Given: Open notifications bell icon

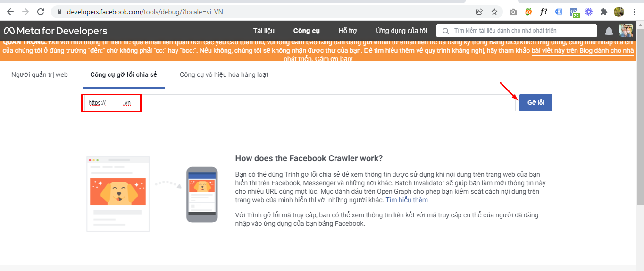Looking at the screenshot, I should [x=609, y=31].
